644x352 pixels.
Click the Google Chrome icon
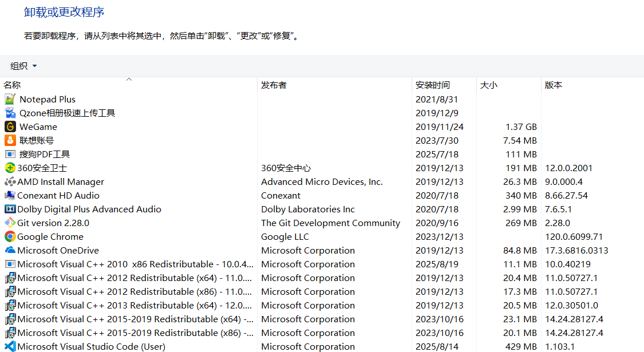[x=10, y=236]
